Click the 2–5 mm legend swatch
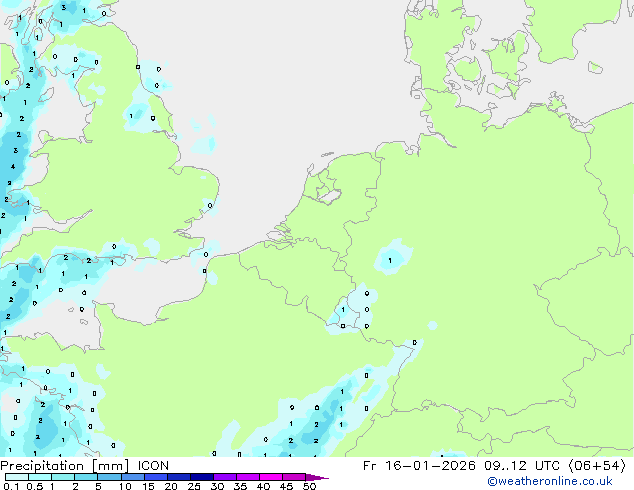Screen dimensions: 634x490 click(x=86, y=477)
